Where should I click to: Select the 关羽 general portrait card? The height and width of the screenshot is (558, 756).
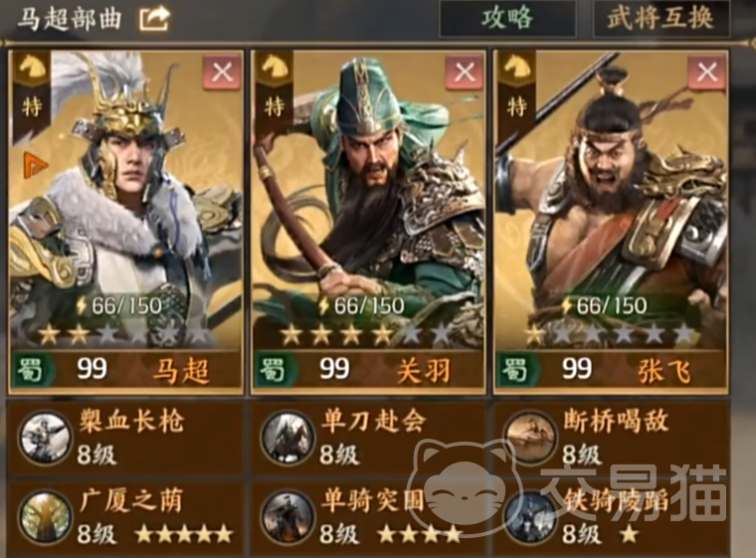pyautogui.click(x=368, y=222)
